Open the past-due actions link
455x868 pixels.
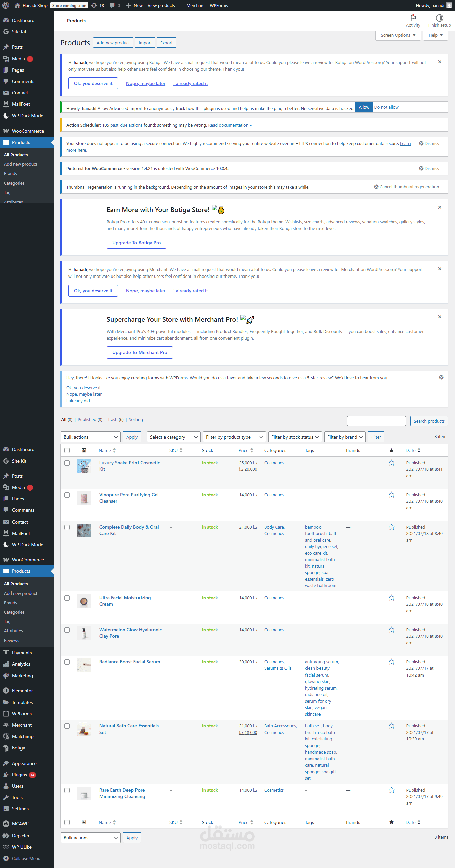[x=126, y=125]
